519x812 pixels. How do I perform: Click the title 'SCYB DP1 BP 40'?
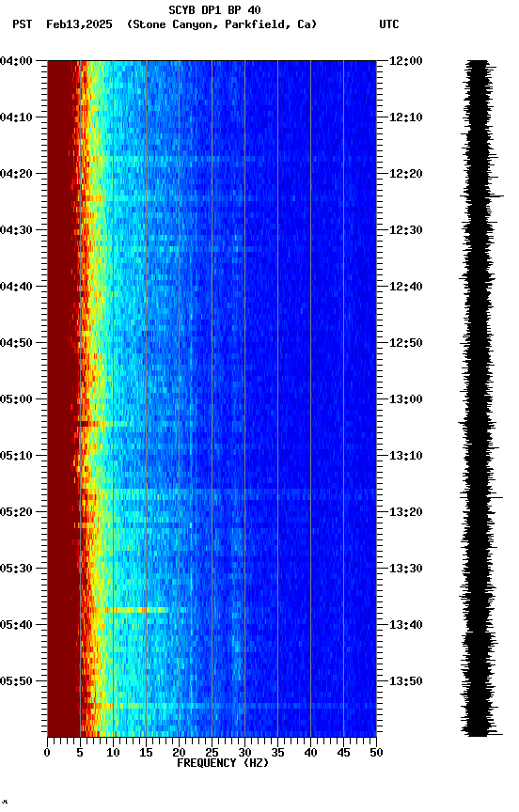[x=214, y=9]
